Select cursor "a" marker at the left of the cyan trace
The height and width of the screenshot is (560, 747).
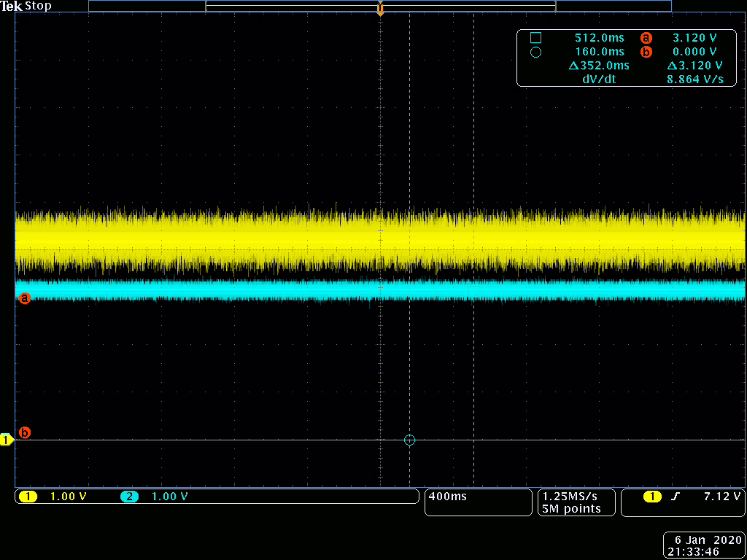pos(24,297)
